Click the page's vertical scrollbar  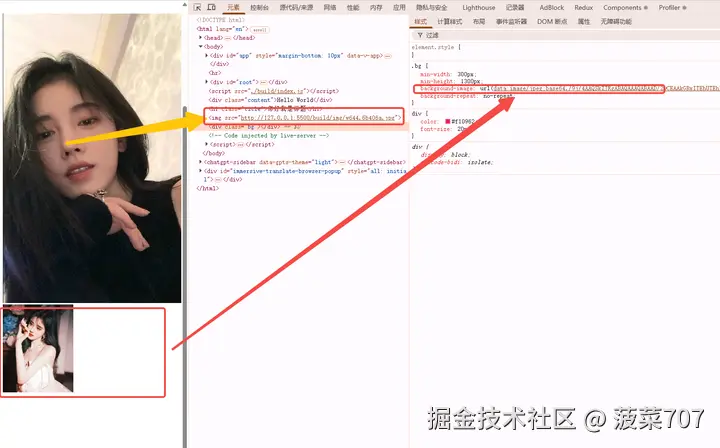click(x=185, y=275)
